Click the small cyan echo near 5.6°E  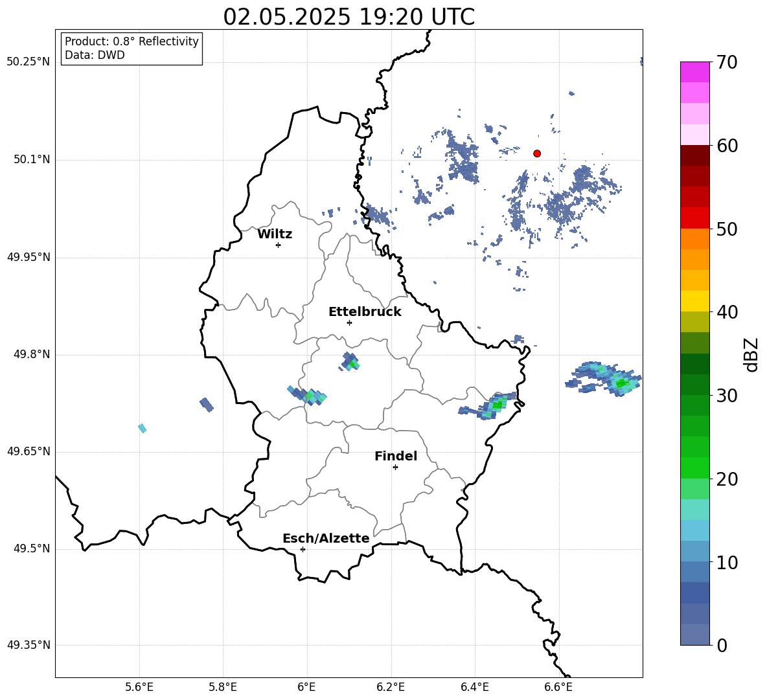click(x=143, y=428)
